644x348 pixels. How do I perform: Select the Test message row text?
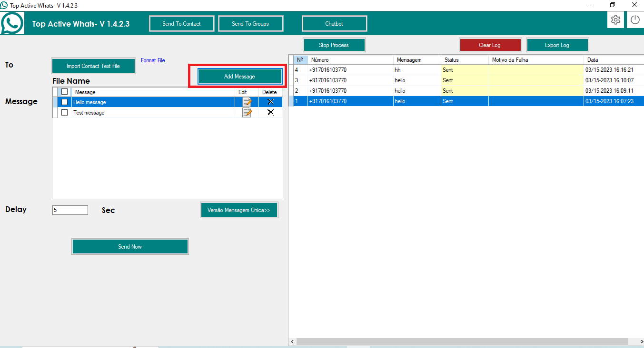(x=89, y=113)
